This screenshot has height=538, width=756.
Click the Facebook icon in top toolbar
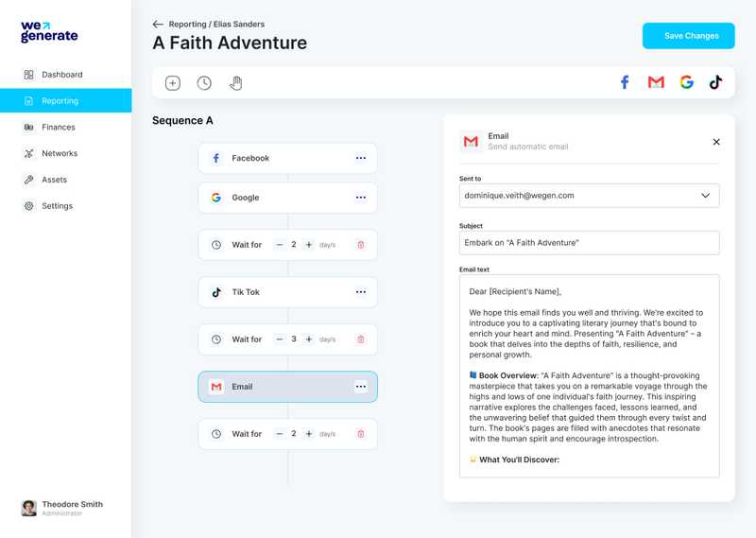tap(625, 82)
